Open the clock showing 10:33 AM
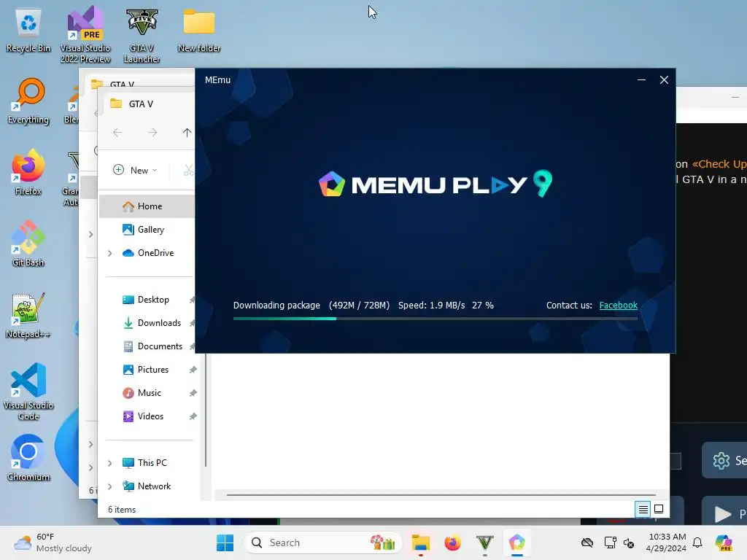The width and height of the screenshot is (747, 560). [665, 542]
